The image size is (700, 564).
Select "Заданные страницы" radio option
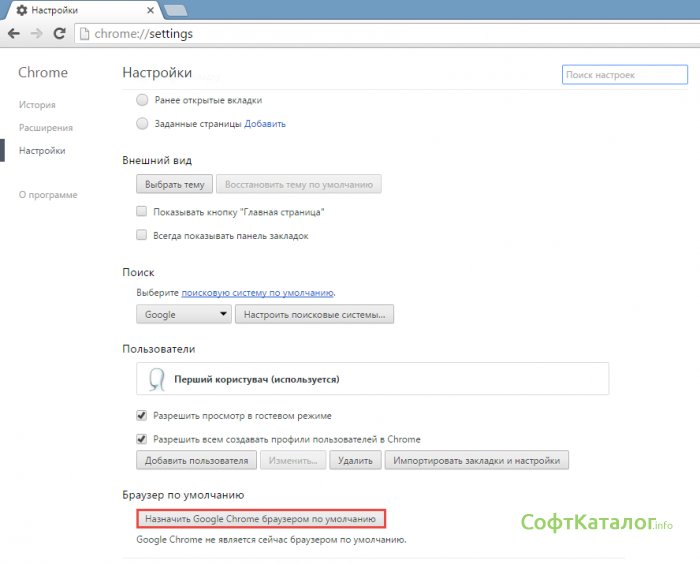pos(142,124)
